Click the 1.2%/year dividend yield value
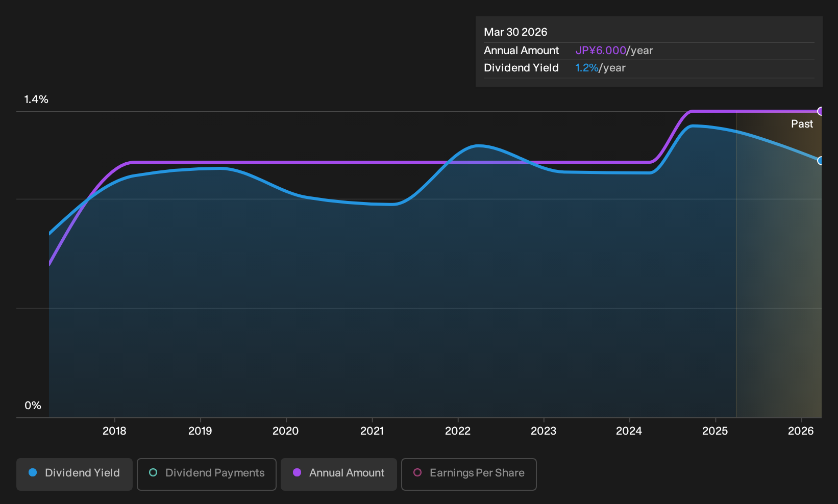Viewport: 838px width, 504px height. [x=600, y=68]
